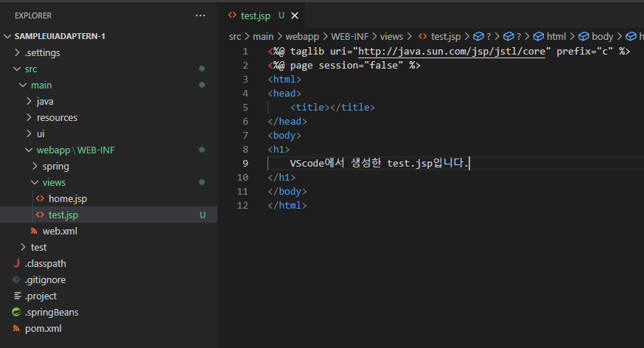Screen dimensions: 644x348
Task: Click line number 1 in the gutter
Action: (x=245, y=52)
